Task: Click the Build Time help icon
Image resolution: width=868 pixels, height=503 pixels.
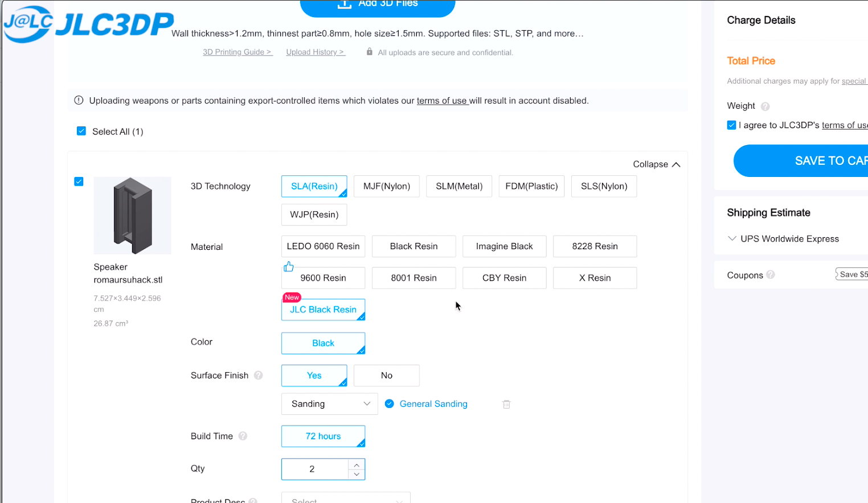Action: [x=243, y=436]
